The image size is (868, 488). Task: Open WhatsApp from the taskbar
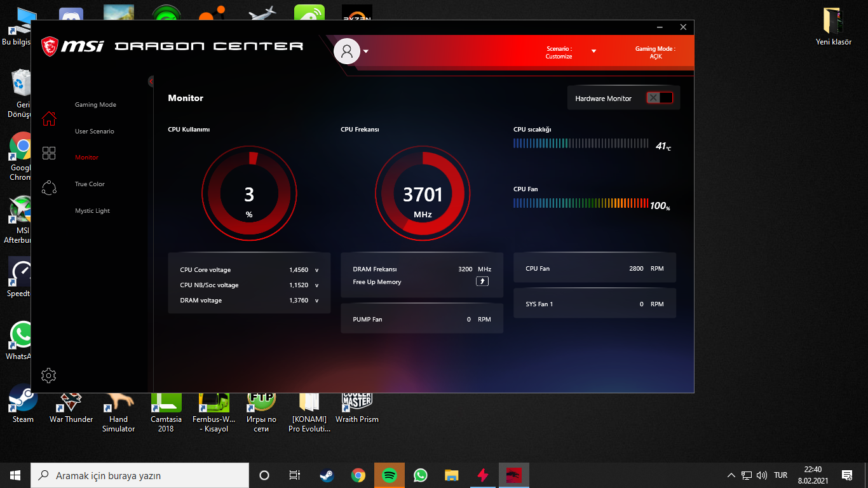[x=421, y=475]
